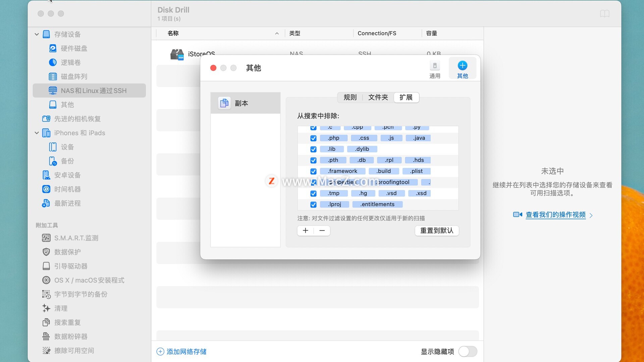Viewport: 644px width, 362px height.
Task: Switch to the Folders tab
Action: coord(378,97)
